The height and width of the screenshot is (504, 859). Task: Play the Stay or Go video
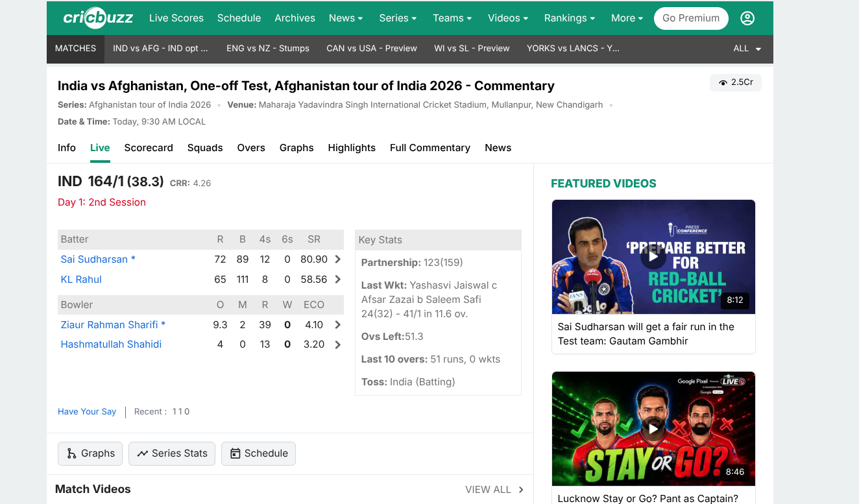point(653,429)
